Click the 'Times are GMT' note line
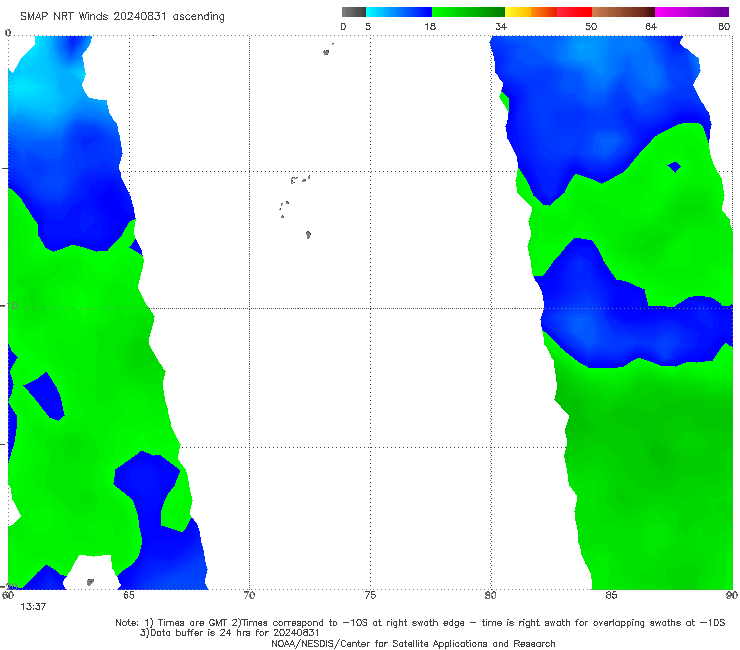Image resolution: width=740 pixels, height=650 pixels. tap(420, 623)
